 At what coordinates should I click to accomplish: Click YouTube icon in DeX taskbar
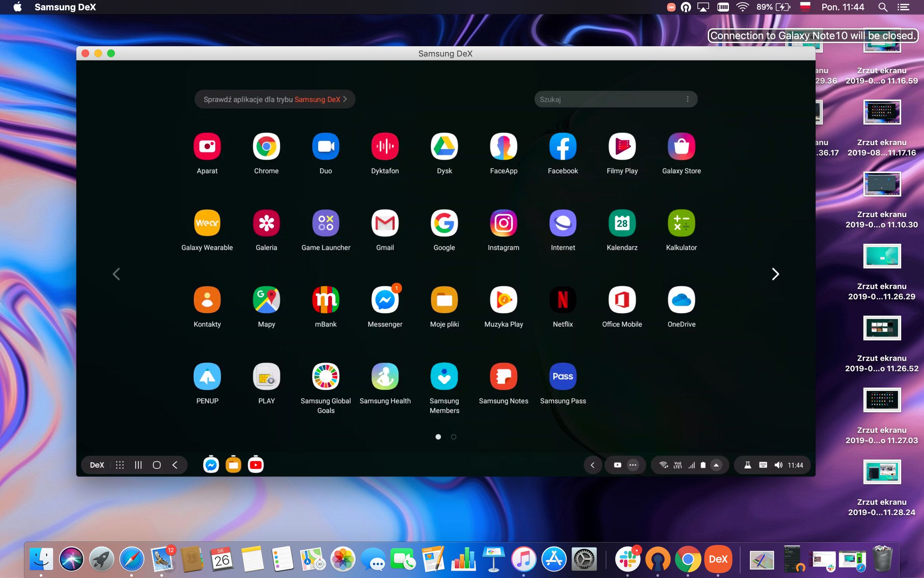tap(255, 465)
